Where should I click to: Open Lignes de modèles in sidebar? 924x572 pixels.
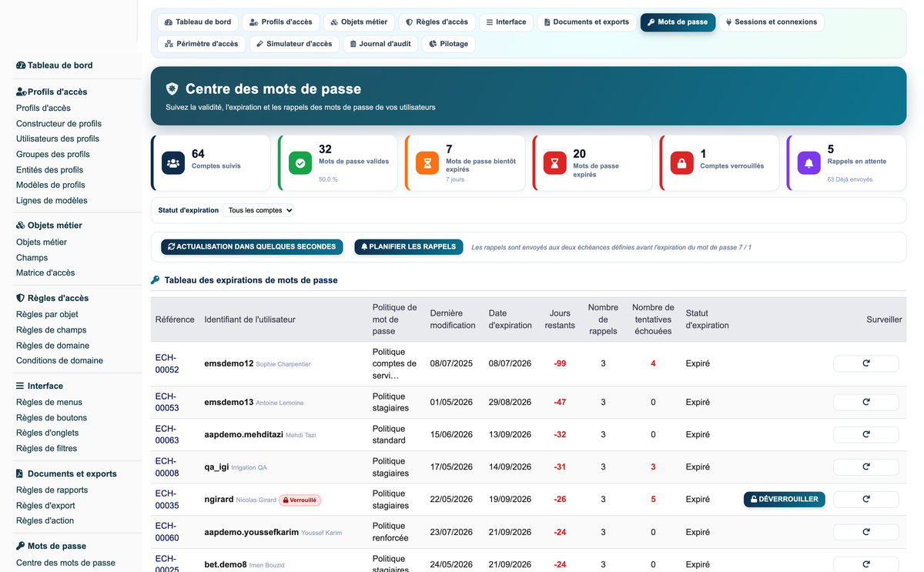tap(52, 201)
